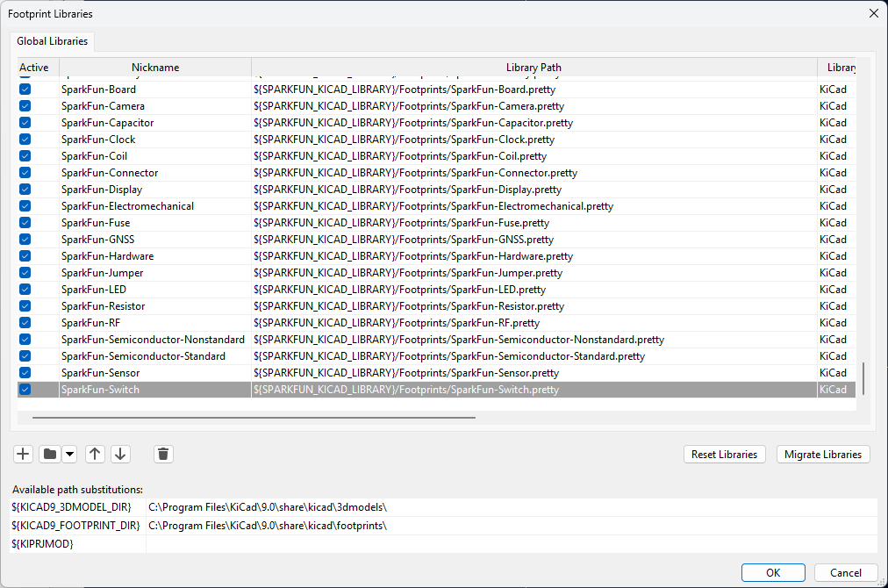The height and width of the screenshot is (588, 888).
Task: Toggle Active checkbox for SparkFun-Capacitor
Action: (25, 123)
